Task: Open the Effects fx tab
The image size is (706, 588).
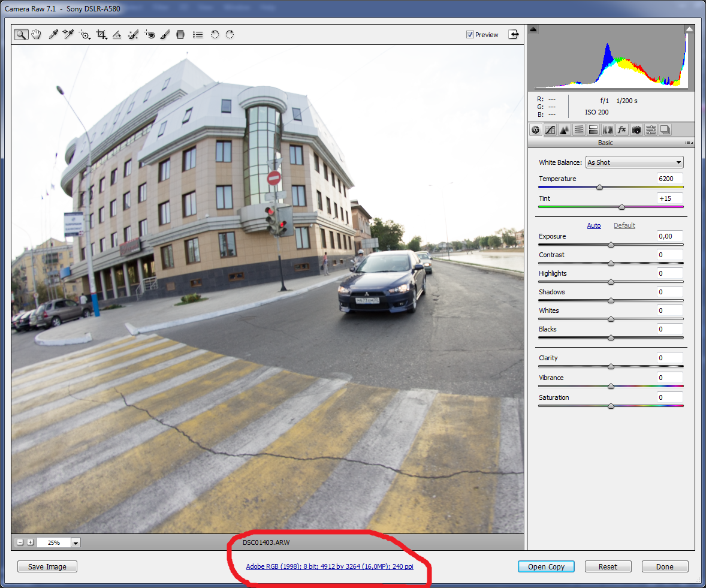Action: 622,129
